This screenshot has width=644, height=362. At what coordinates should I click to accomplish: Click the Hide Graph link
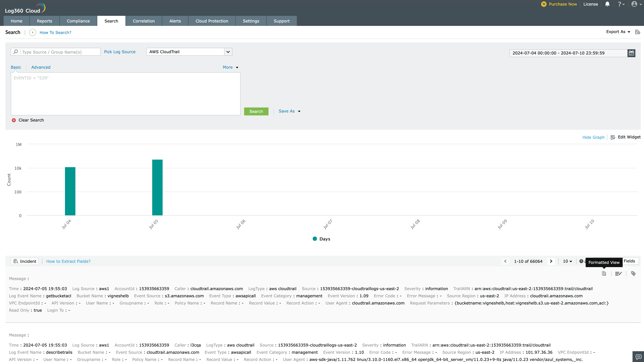click(x=593, y=137)
